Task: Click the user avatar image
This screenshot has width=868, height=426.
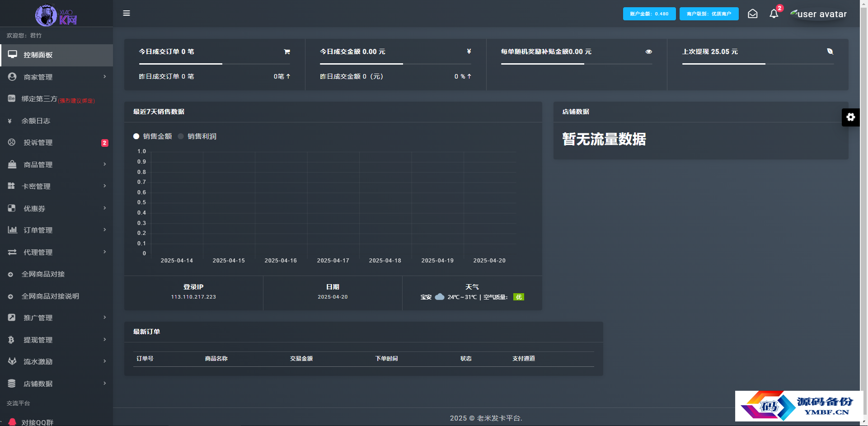Action: (x=818, y=14)
